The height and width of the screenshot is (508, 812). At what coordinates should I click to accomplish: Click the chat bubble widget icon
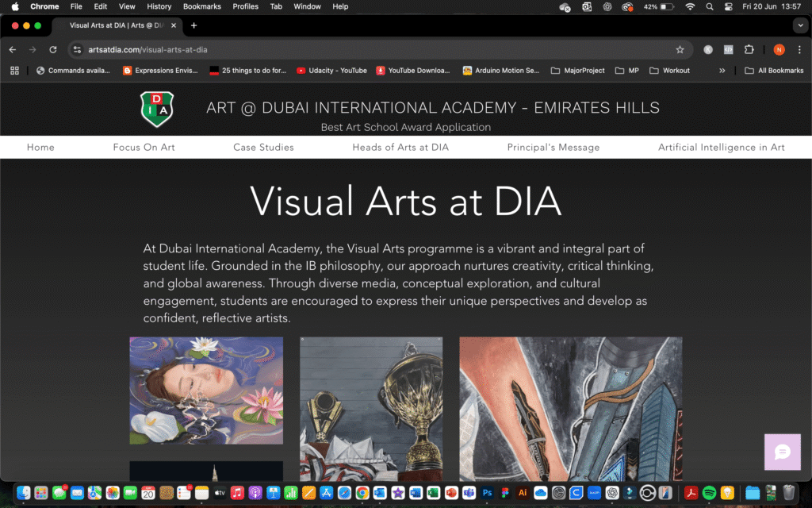(x=782, y=452)
